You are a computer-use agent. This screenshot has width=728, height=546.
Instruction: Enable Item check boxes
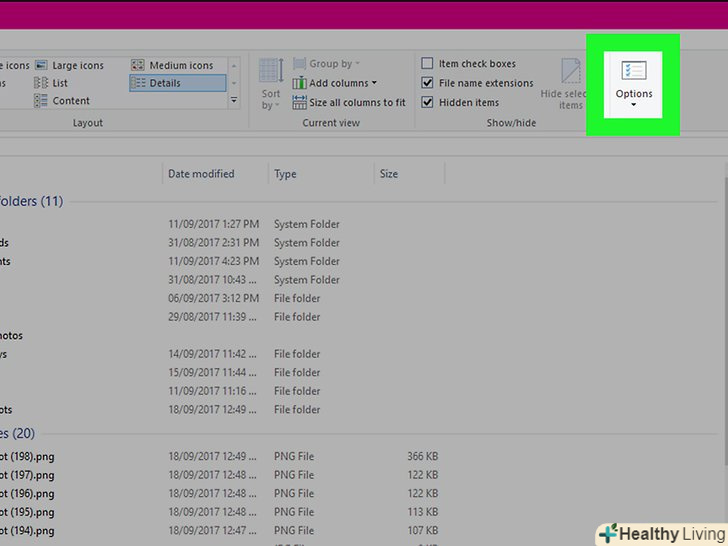pyautogui.click(x=427, y=63)
